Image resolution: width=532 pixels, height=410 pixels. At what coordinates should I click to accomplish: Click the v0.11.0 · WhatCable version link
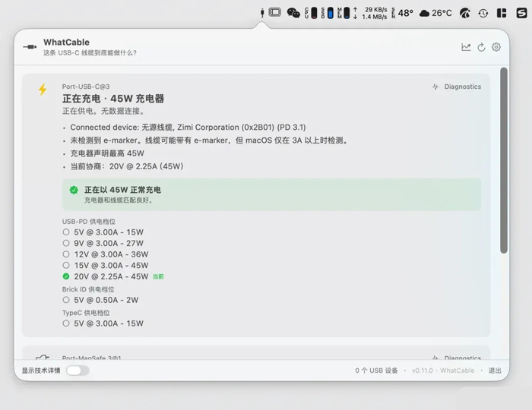click(443, 371)
